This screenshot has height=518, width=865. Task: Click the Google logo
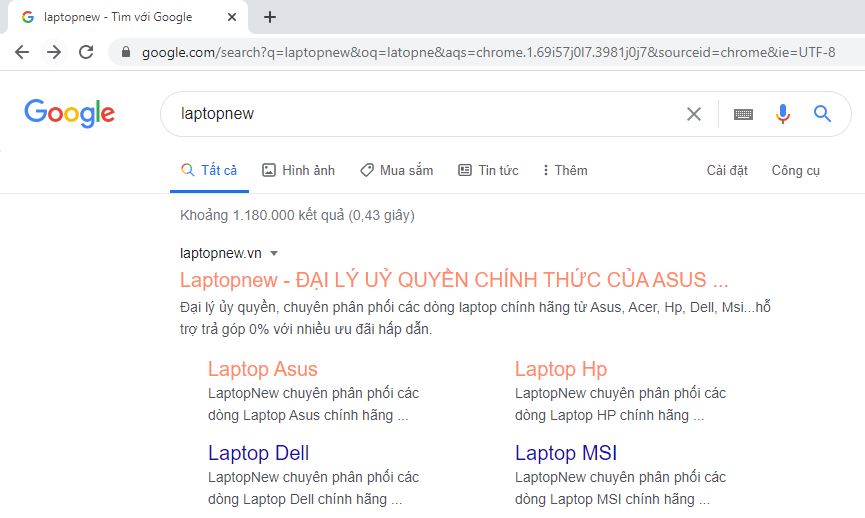tap(70, 113)
